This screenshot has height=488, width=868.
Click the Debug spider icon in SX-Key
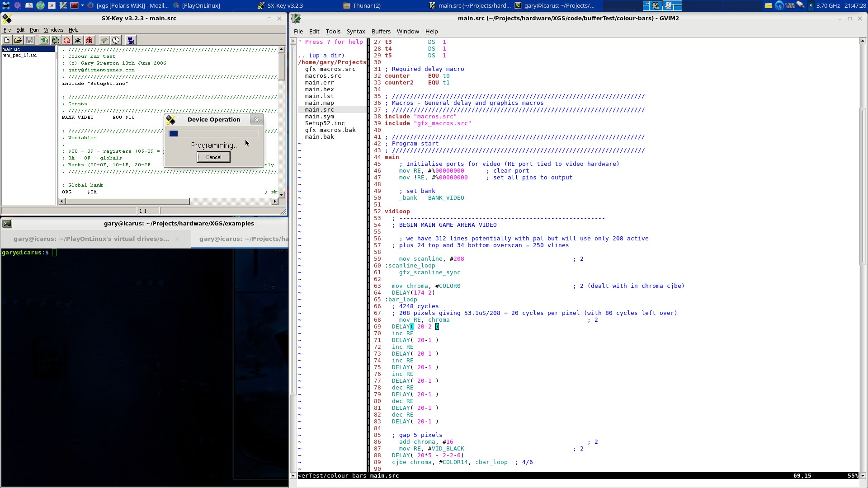pyautogui.click(x=78, y=40)
